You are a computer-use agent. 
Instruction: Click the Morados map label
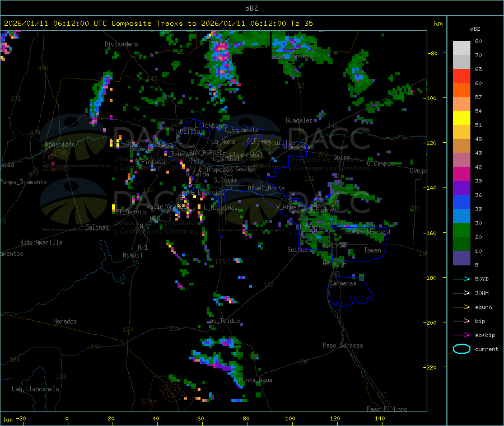click(65, 321)
